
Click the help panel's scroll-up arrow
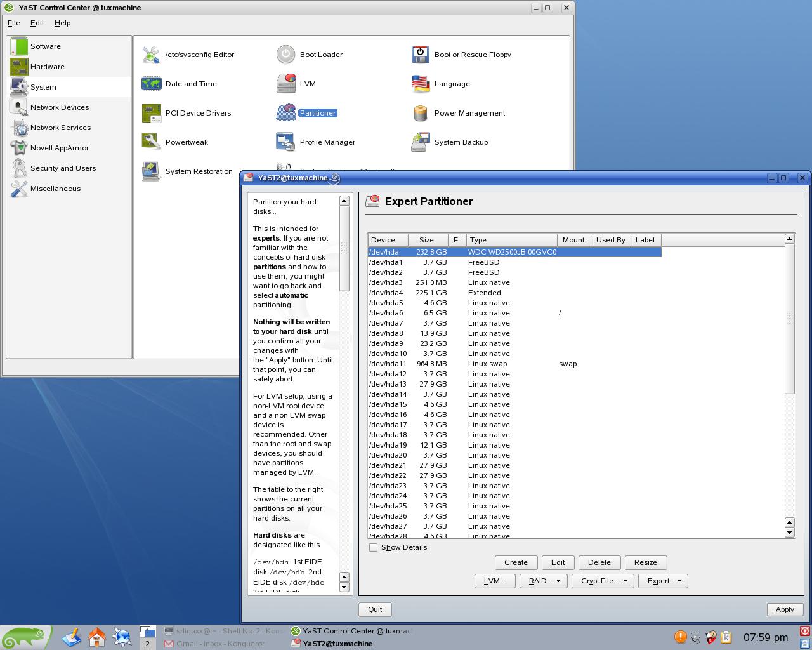click(x=344, y=201)
